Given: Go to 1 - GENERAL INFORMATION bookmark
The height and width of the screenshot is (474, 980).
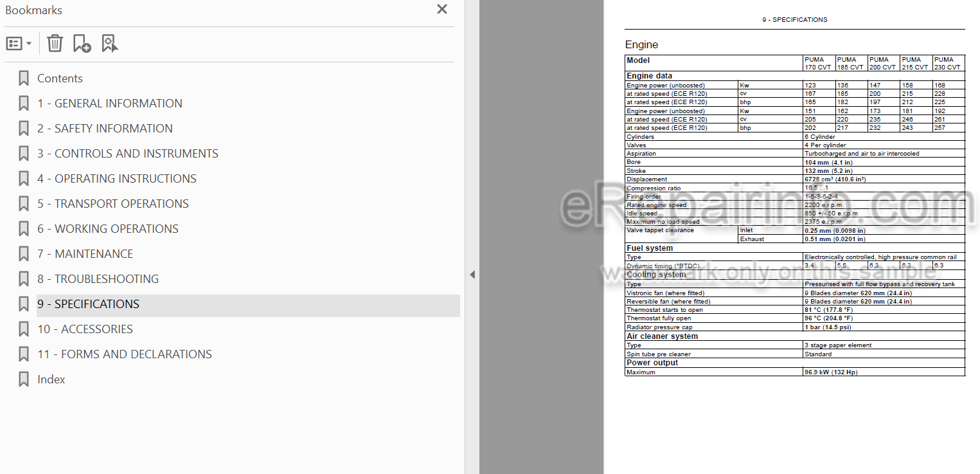Looking at the screenshot, I should click(x=110, y=104).
